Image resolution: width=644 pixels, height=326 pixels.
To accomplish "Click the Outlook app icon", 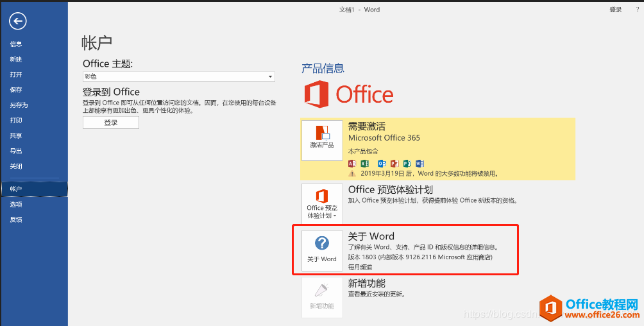I will pos(382,163).
